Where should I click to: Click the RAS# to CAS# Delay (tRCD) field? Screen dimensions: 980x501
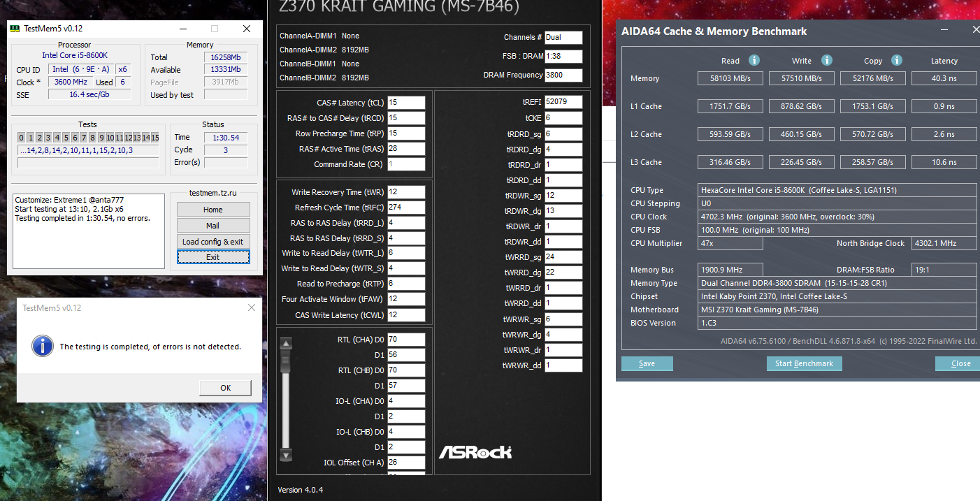tap(406, 118)
